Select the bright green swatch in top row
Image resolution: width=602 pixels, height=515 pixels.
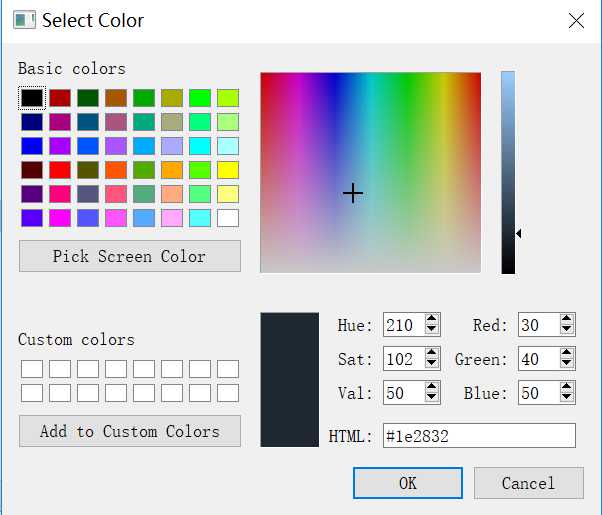[x=200, y=98]
